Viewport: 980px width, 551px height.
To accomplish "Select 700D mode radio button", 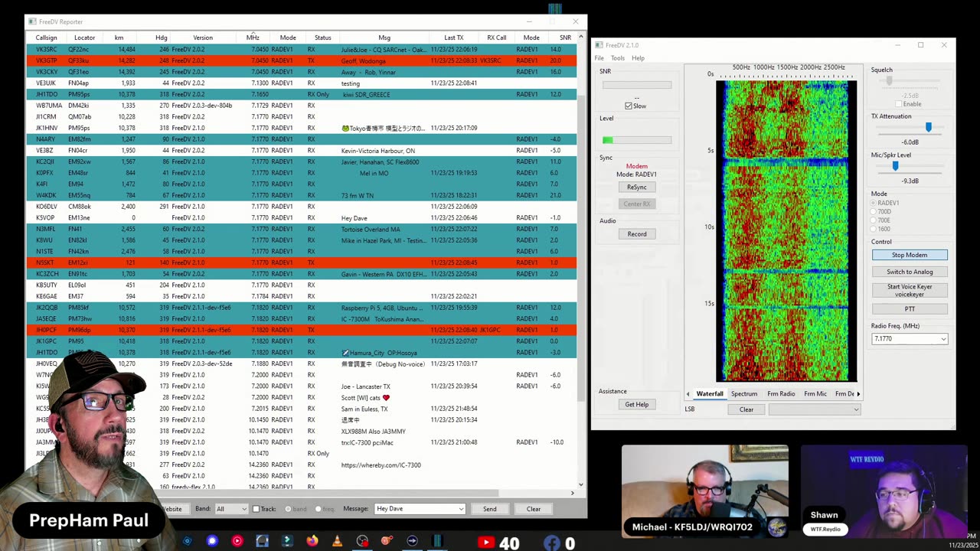I will point(874,211).
